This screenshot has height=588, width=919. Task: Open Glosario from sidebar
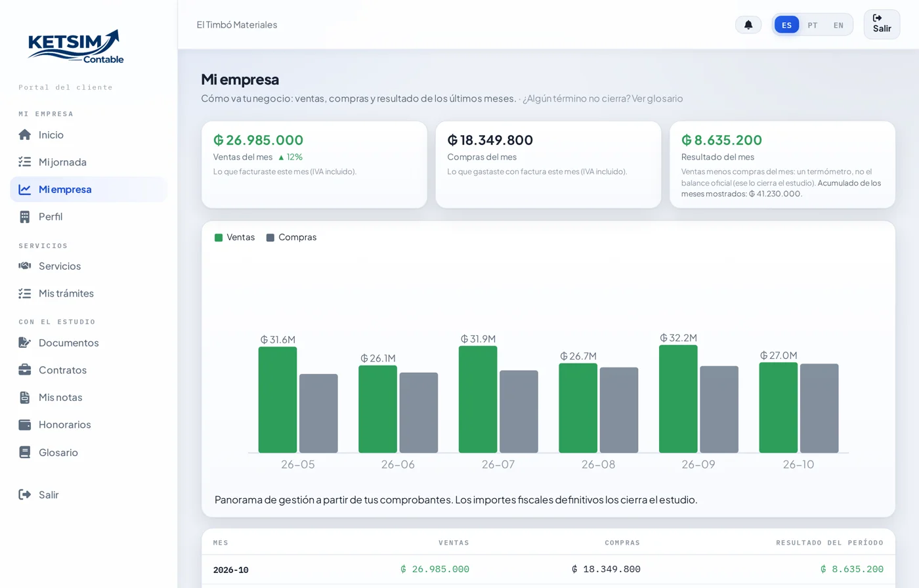point(89,452)
